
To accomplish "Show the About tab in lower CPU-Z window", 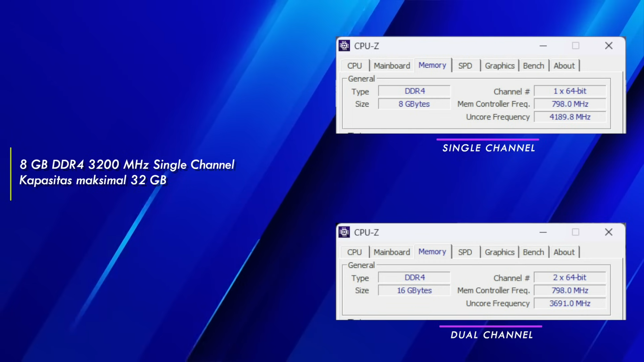I will [x=564, y=252].
